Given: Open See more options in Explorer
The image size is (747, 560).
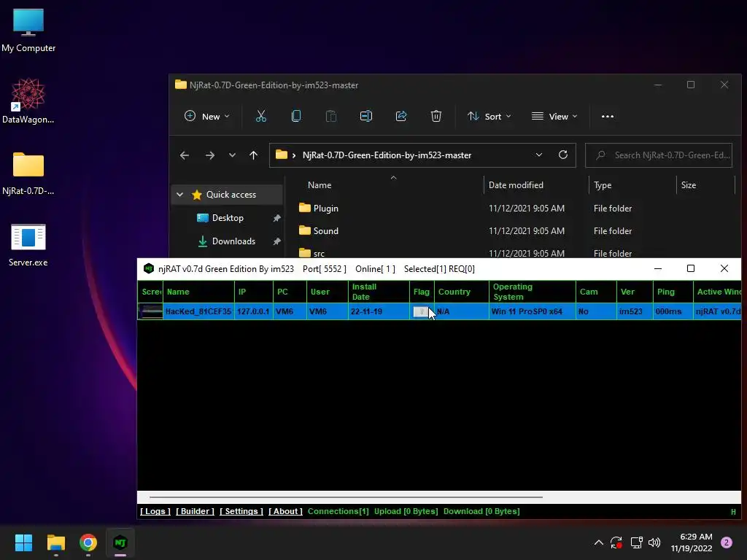Looking at the screenshot, I should [608, 116].
